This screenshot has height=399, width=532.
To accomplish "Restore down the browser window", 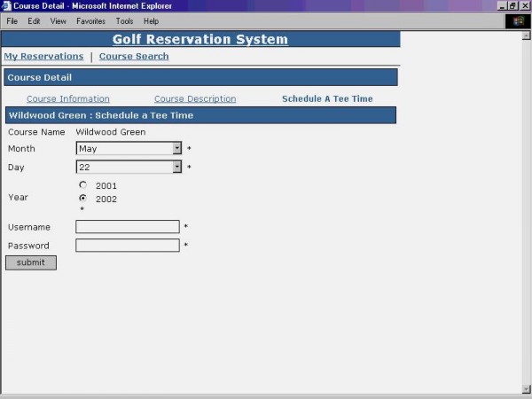I will tap(513, 6).
